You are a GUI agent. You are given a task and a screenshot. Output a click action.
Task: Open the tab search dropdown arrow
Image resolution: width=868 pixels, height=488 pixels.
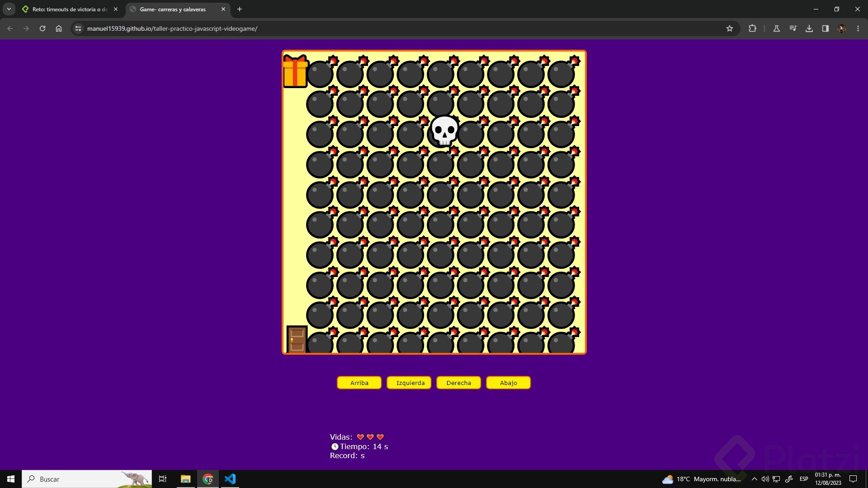9,9
